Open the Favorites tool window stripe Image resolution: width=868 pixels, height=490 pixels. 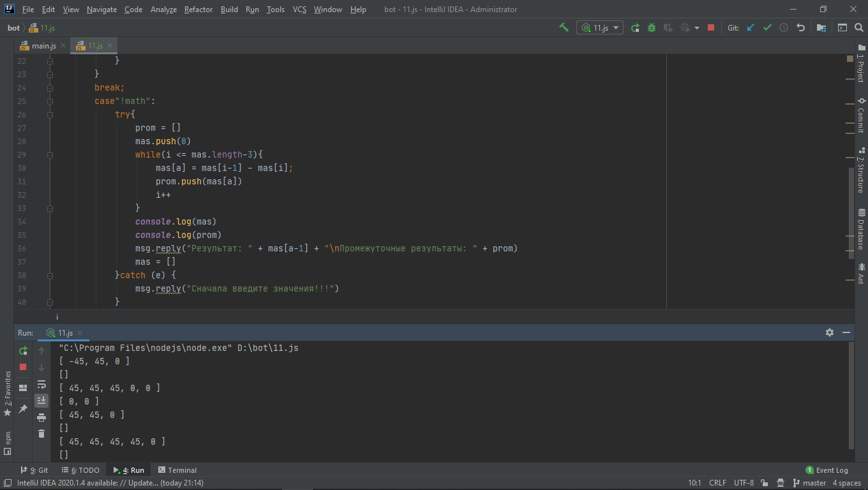(x=7, y=394)
